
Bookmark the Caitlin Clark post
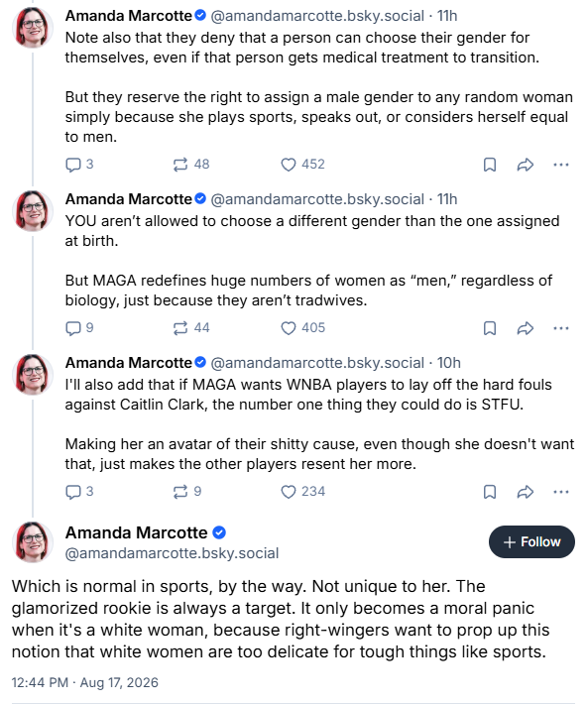[490, 492]
